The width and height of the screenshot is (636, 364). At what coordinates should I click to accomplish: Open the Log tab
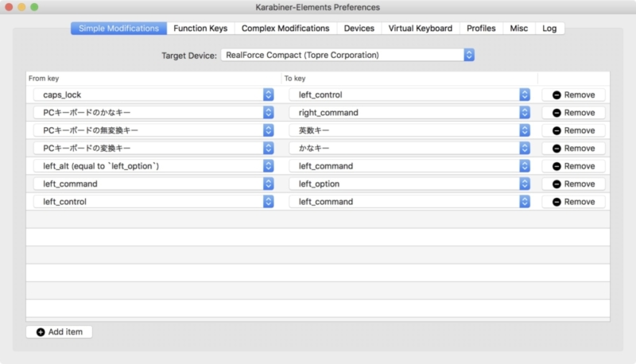(549, 29)
